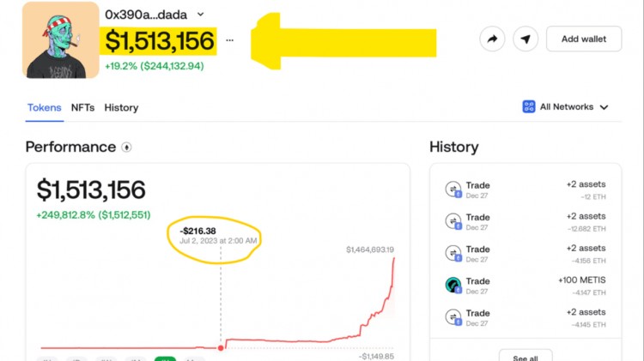Select the Tokens tab
644x361 pixels.
click(x=44, y=107)
